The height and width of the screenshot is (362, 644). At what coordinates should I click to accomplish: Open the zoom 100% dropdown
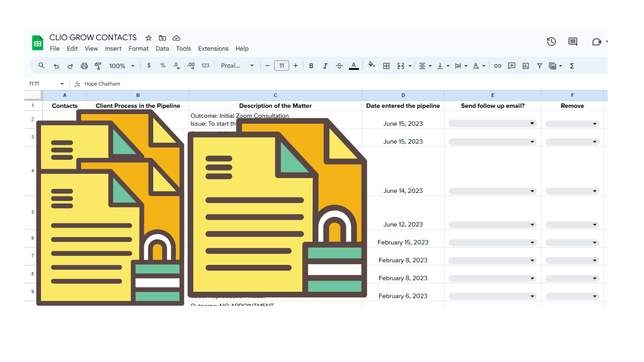click(x=122, y=66)
